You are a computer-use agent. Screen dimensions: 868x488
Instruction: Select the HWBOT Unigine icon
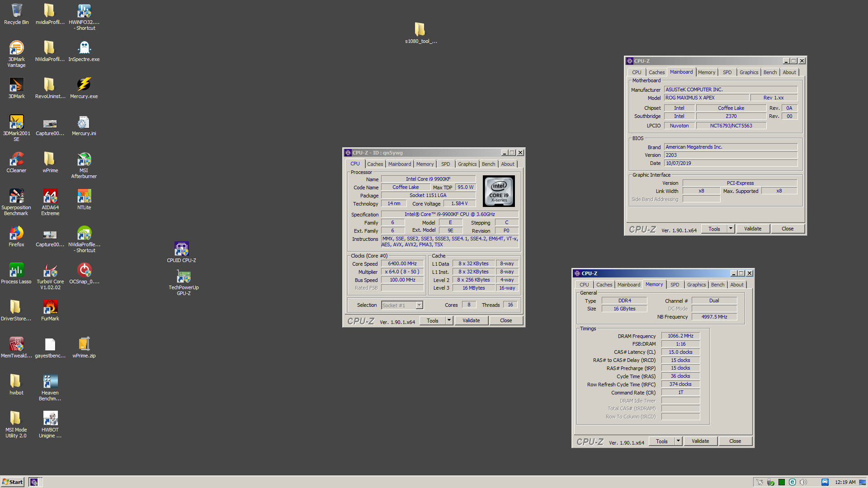[x=50, y=418]
